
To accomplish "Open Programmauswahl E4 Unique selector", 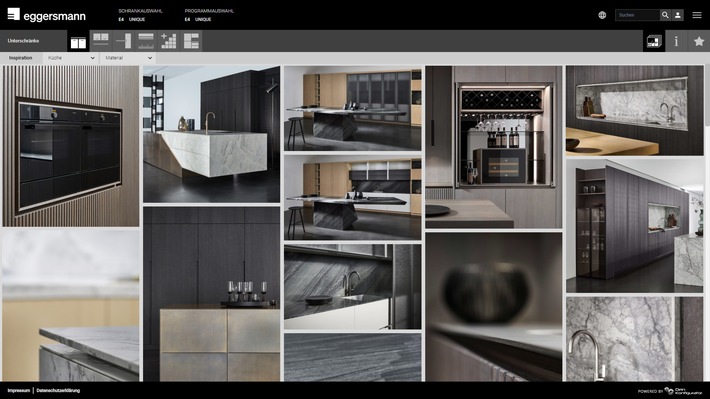I will pyautogui.click(x=209, y=15).
